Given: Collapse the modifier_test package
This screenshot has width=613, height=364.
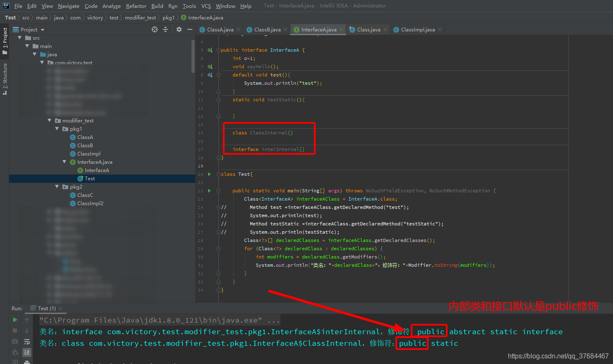Looking at the screenshot, I should tap(50, 120).
